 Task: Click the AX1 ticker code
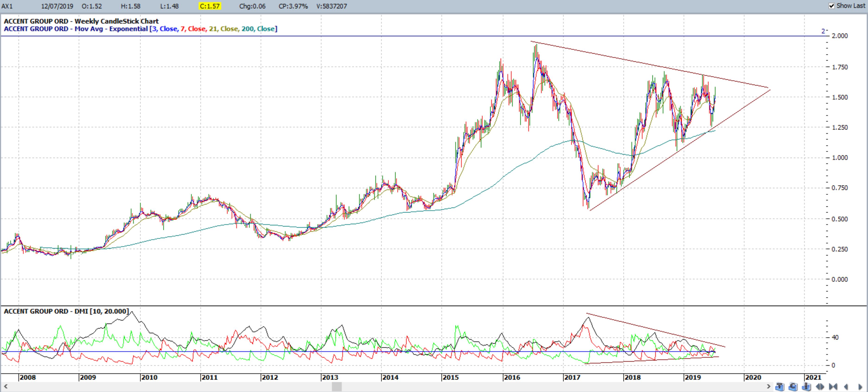7,6
